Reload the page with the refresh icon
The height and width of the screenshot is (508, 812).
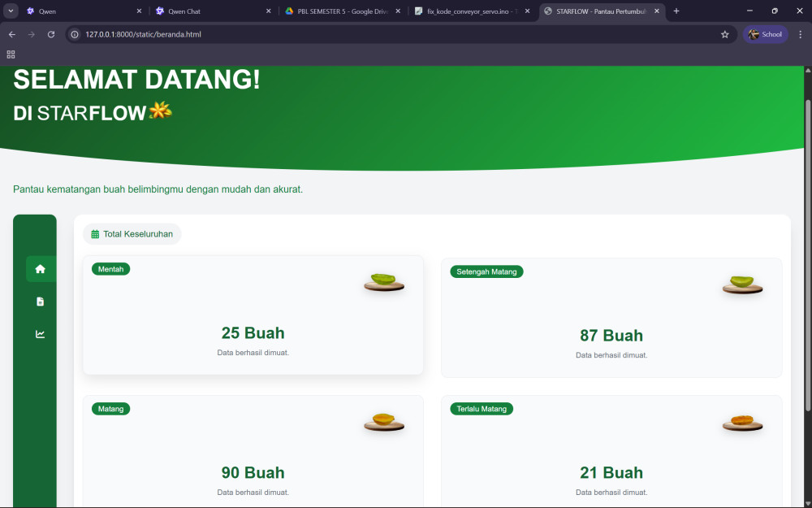click(x=51, y=35)
